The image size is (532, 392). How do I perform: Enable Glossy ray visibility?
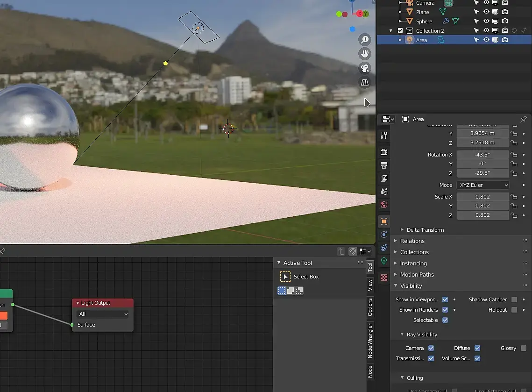tap(524, 348)
